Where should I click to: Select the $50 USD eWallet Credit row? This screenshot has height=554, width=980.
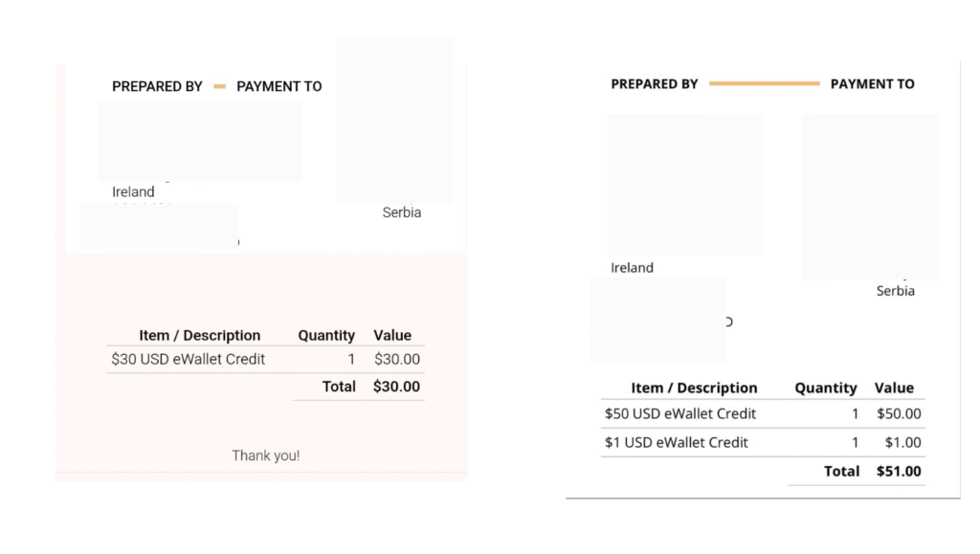[x=763, y=413]
